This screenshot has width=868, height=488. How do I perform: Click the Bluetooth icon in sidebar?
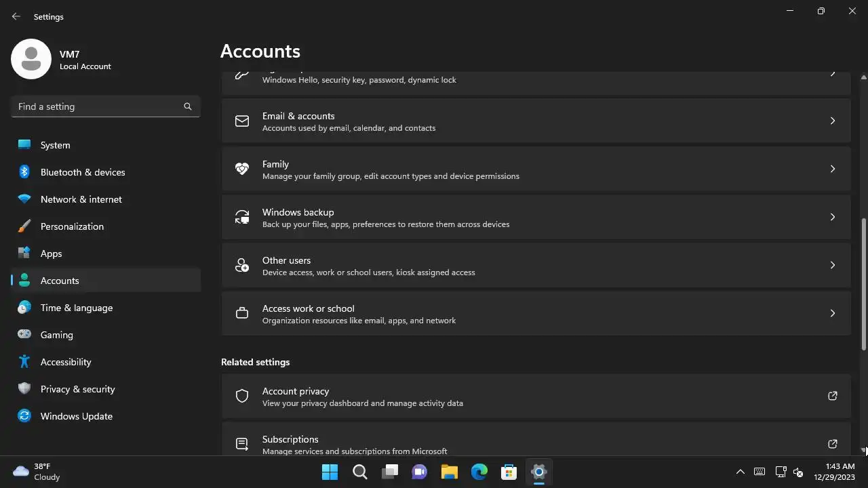pos(24,172)
